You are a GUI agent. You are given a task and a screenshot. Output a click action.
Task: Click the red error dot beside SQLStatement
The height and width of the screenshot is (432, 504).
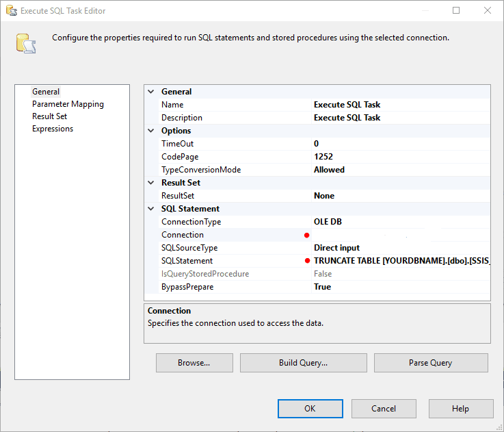(x=307, y=261)
